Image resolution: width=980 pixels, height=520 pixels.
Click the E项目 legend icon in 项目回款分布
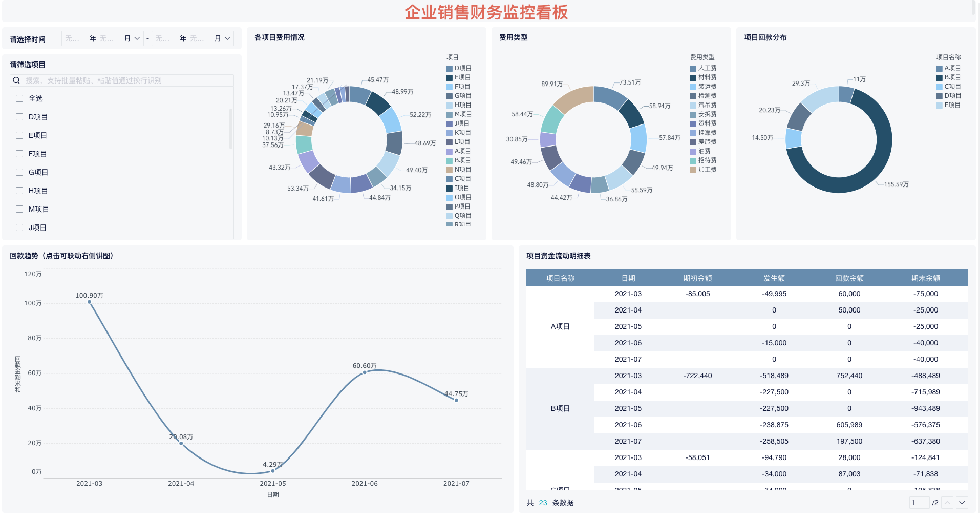tap(940, 105)
